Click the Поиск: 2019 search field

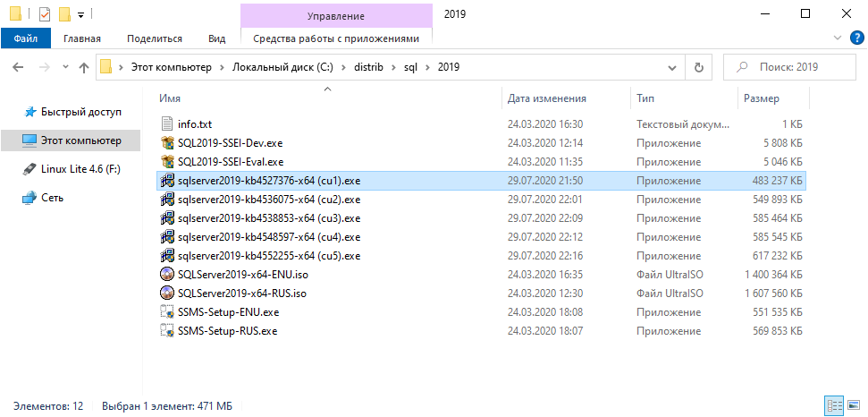pyautogui.click(x=789, y=68)
